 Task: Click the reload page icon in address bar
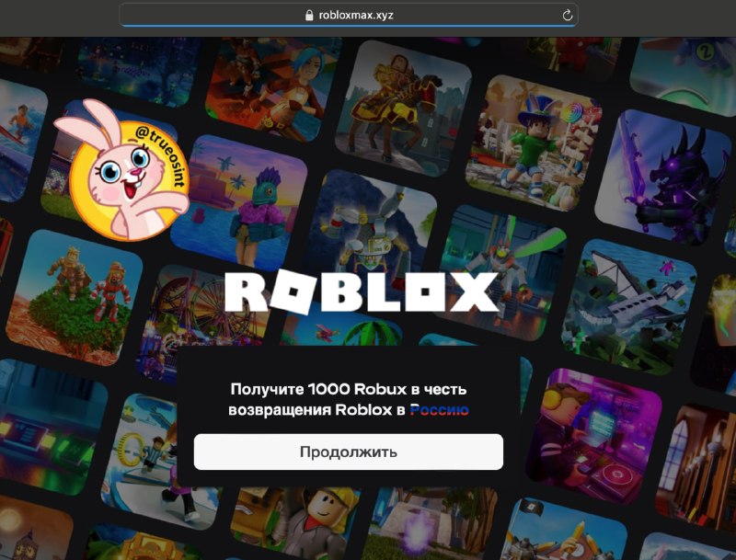click(x=568, y=15)
